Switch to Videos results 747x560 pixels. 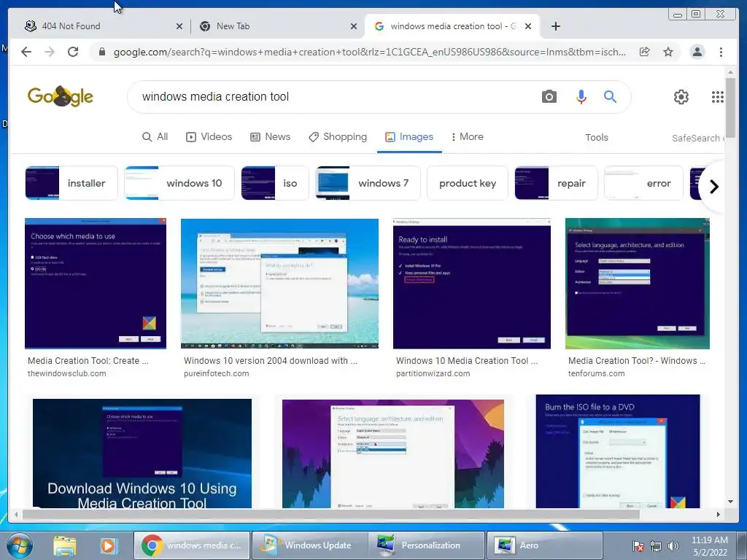click(x=209, y=136)
